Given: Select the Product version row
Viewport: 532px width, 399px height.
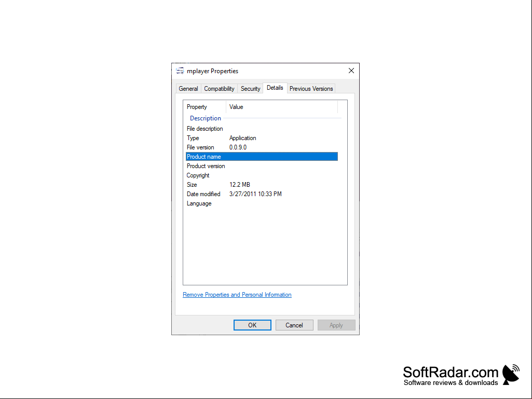Looking at the screenshot, I should 262,166.
